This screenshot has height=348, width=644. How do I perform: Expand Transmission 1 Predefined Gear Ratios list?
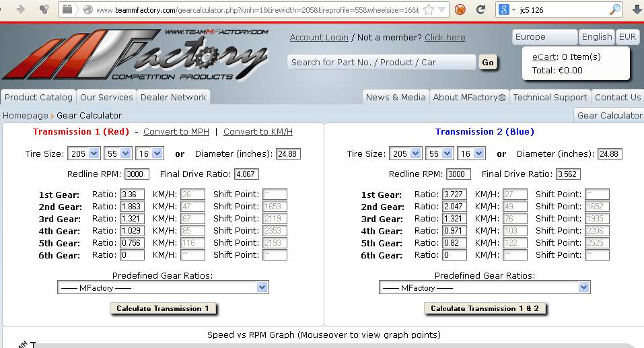163,287
